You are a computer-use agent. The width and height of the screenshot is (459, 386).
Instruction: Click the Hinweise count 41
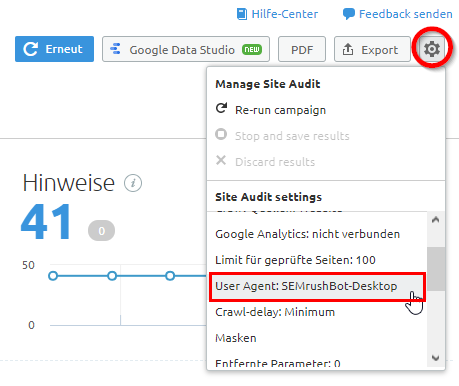[47, 222]
